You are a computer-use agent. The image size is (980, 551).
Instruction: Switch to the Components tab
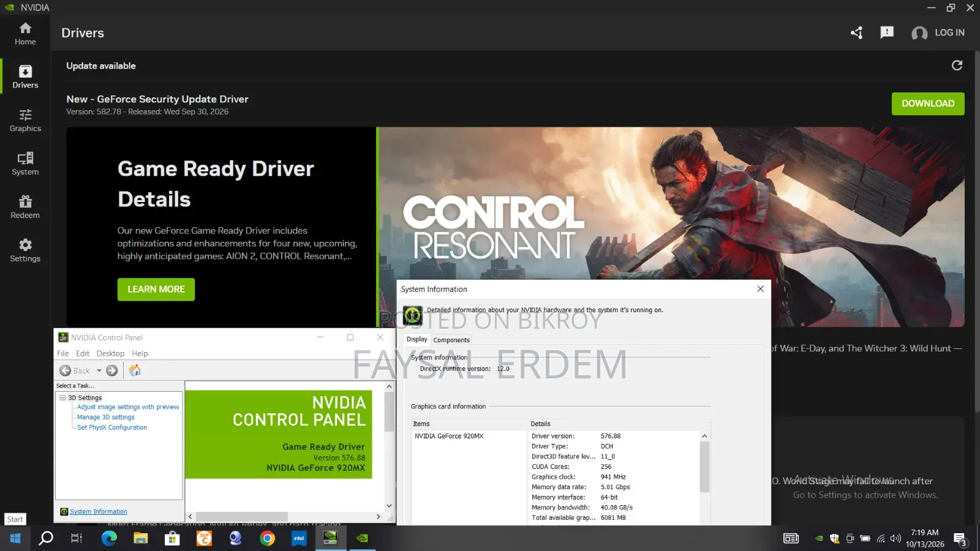(x=451, y=340)
